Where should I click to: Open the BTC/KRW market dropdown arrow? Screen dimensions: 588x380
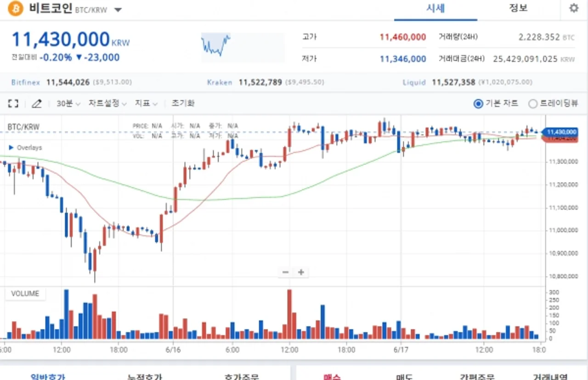point(118,10)
